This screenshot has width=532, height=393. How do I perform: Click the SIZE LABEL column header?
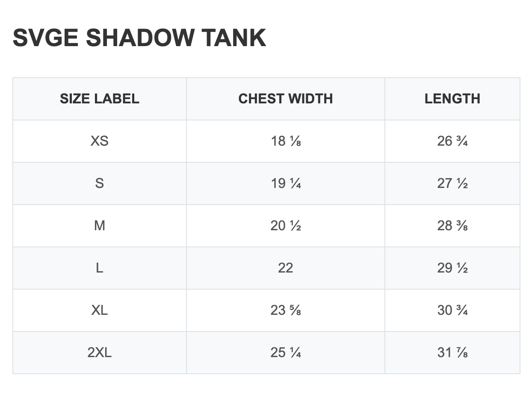(x=100, y=99)
